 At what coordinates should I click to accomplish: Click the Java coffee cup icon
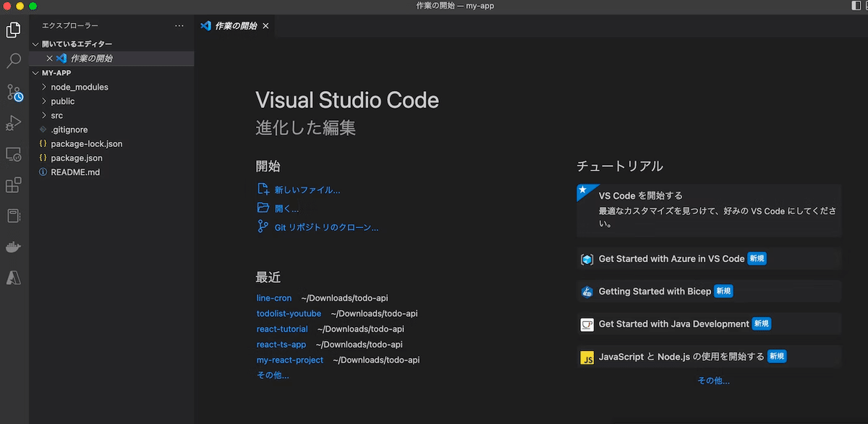click(x=587, y=324)
